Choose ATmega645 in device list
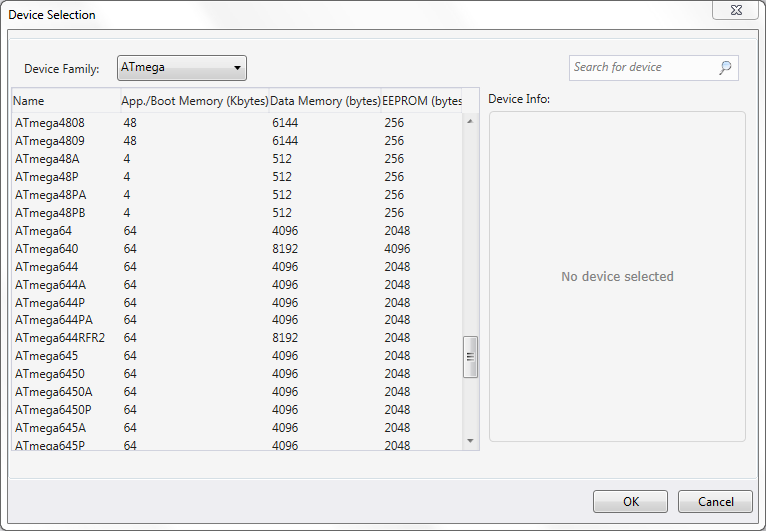766x531 pixels. pos(237,356)
